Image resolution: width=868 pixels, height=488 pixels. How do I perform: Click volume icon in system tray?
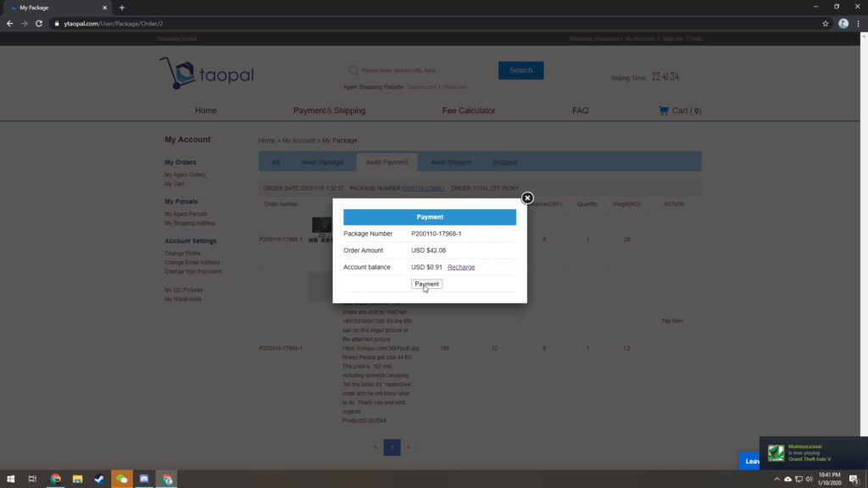(x=809, y=480)
